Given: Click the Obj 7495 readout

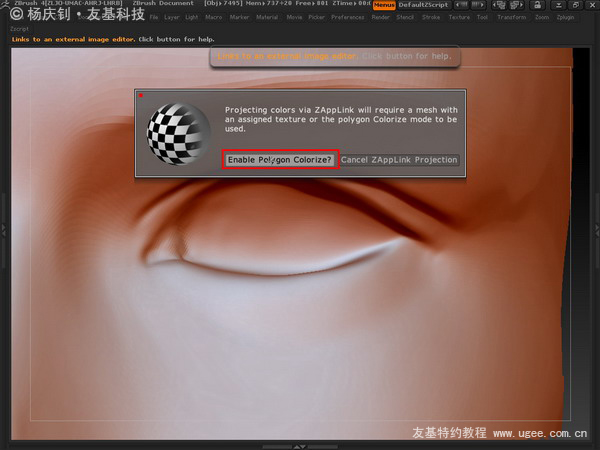Looking at the screenshot, I should pos(223,3).
